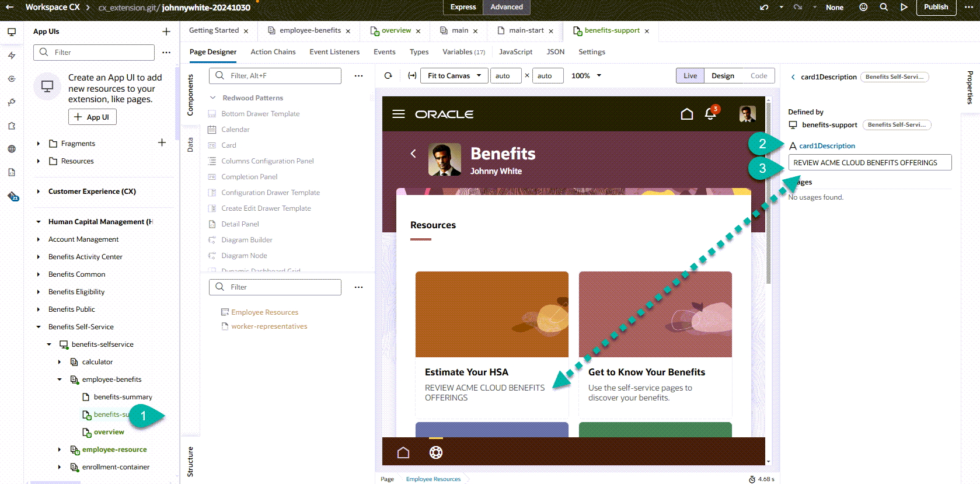Switch to Variables (17) tab

click(463, 52)
